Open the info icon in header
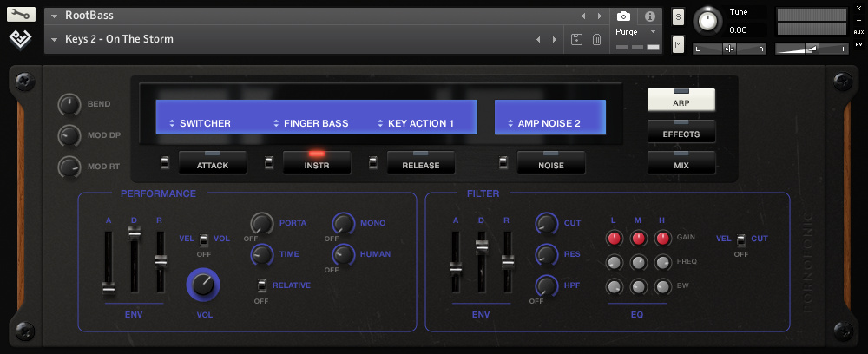 click(x=650, y=16)
